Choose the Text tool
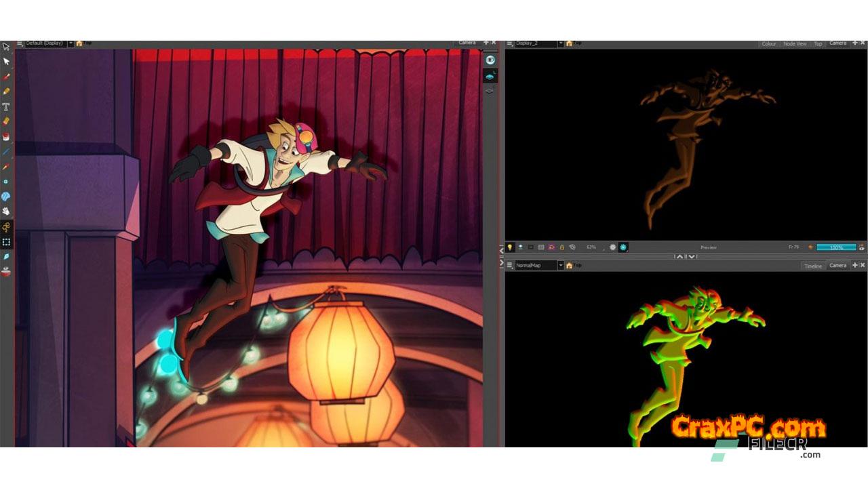Viewport: 868px width, 488px height. click(6, 106)
